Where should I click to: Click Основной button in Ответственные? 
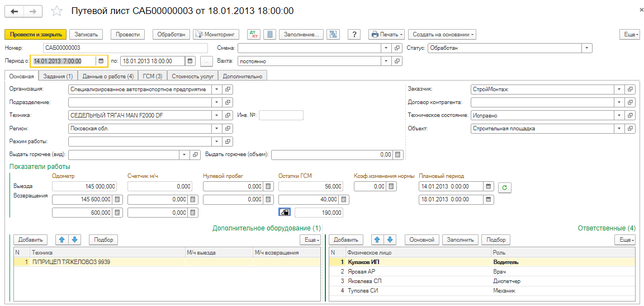coord(422,239)
